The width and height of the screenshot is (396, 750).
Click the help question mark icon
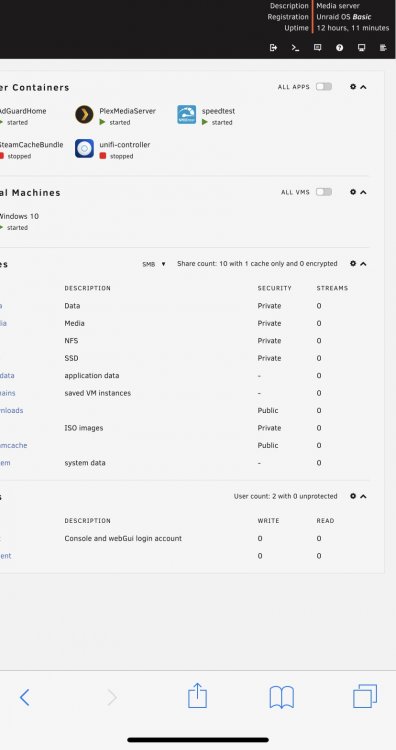[340, 47]
